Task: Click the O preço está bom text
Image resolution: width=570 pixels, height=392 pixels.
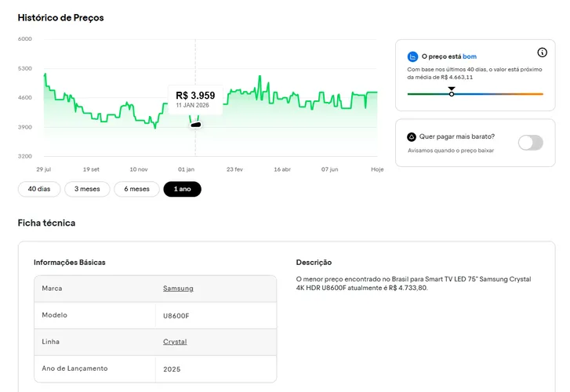Action: (449, 56)
